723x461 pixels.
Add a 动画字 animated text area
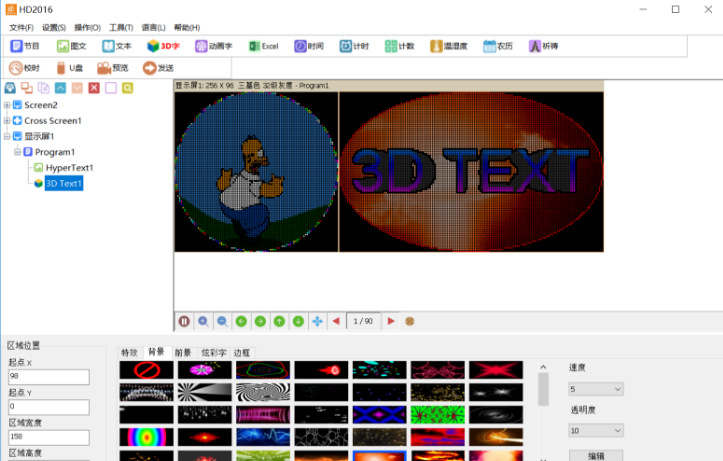pos(213,46)
